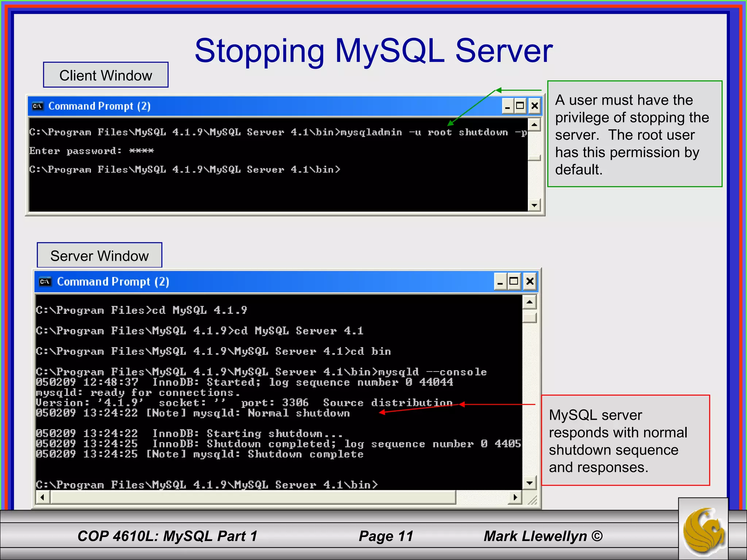747x560 pixels.
Task: Click the 'cd MySQL 4.1.9' command line
Action: coord(142,310)
